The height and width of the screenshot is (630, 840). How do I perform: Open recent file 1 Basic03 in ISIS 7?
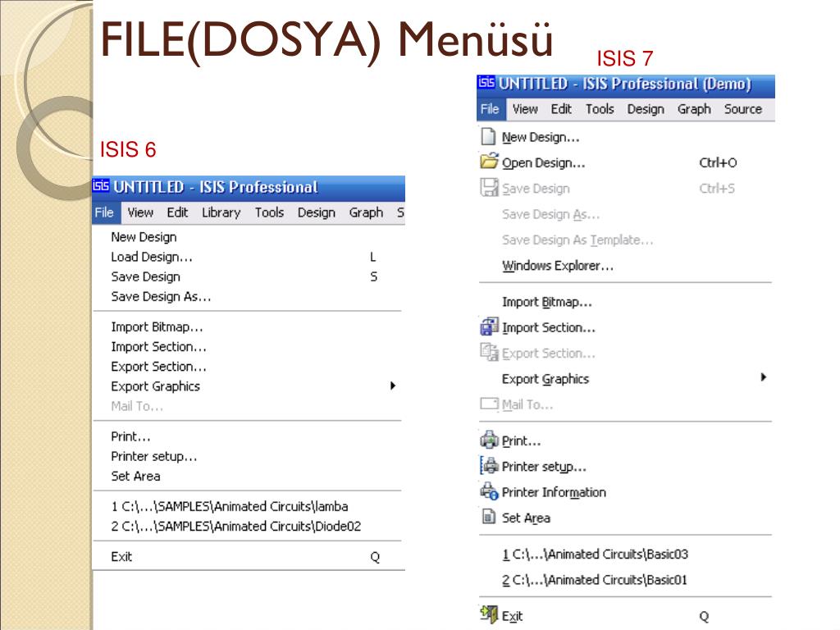(x=595, y=554)
